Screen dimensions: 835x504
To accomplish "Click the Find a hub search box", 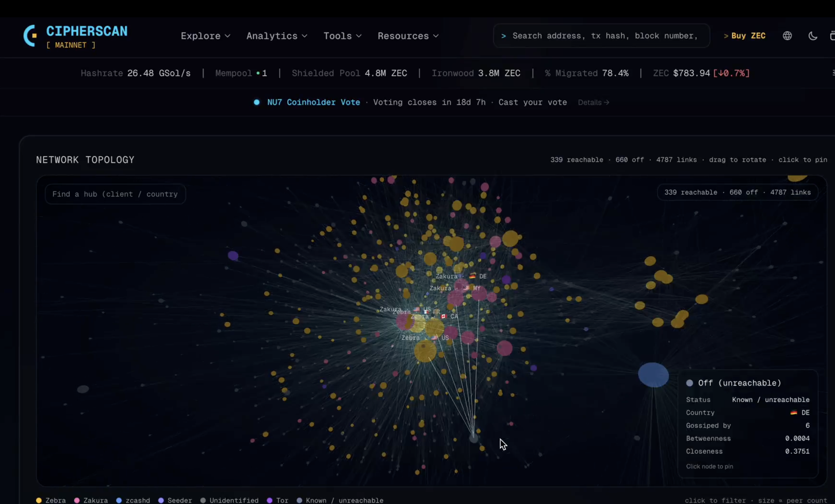I will [115, 194].
